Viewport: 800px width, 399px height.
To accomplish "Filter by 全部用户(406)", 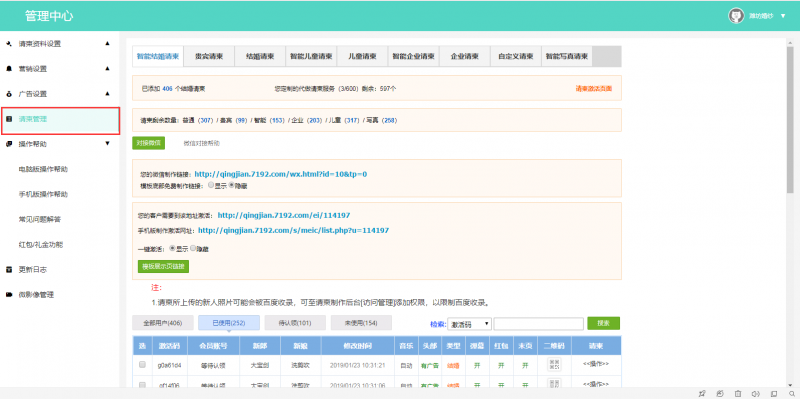I will (x=163, y=323).
